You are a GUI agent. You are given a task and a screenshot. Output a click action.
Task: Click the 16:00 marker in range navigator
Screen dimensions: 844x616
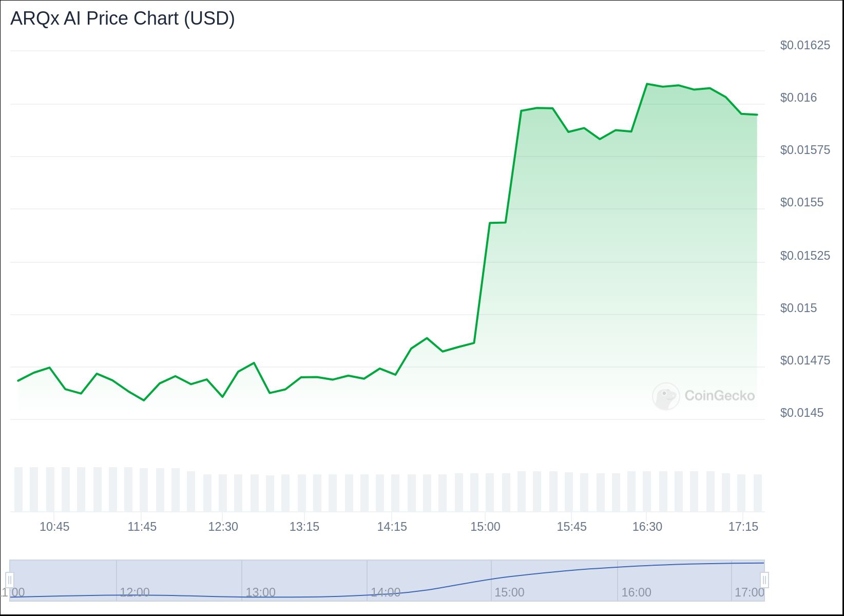click(x=637, y=592)
